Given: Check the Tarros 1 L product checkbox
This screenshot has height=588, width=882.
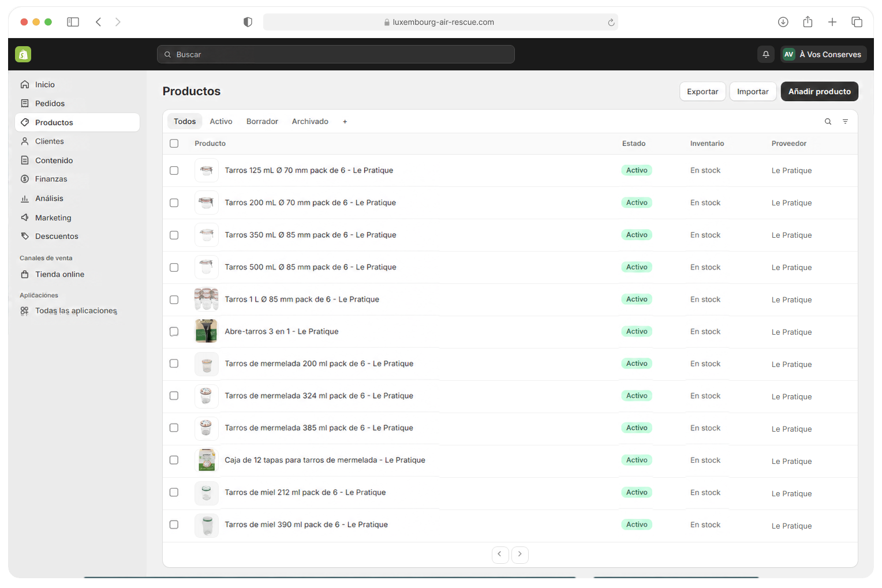Looking at the screenshot, I should coord(174,300).
